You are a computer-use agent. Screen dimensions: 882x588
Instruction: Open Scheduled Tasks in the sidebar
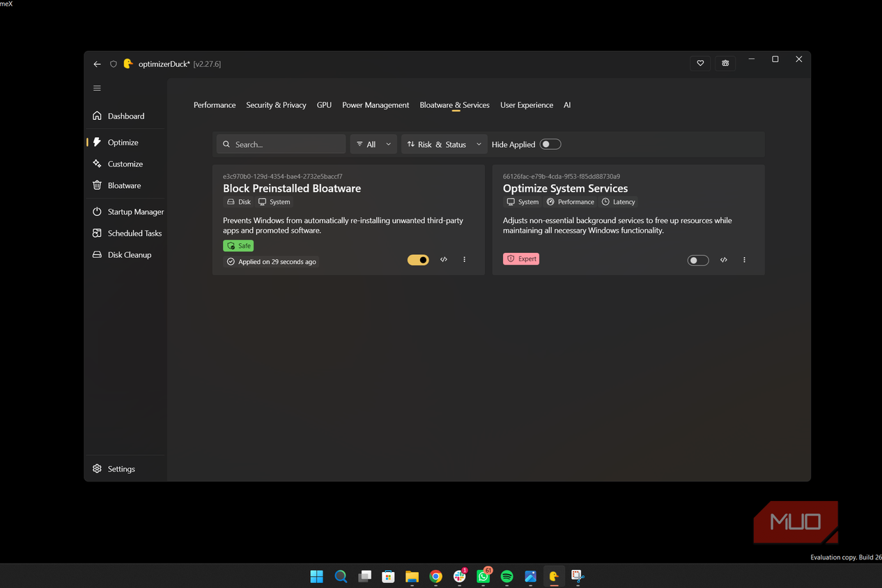125,233
